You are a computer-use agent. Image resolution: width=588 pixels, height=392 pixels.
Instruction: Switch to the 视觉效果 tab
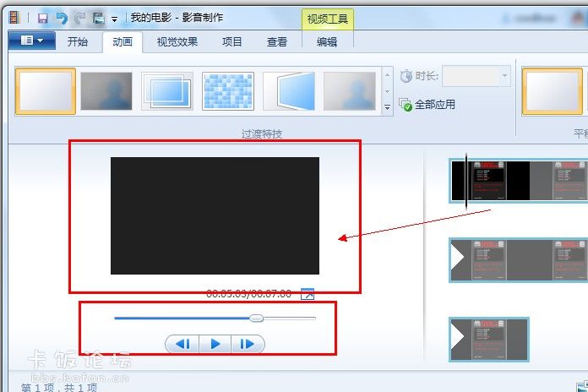coord(177,41)
